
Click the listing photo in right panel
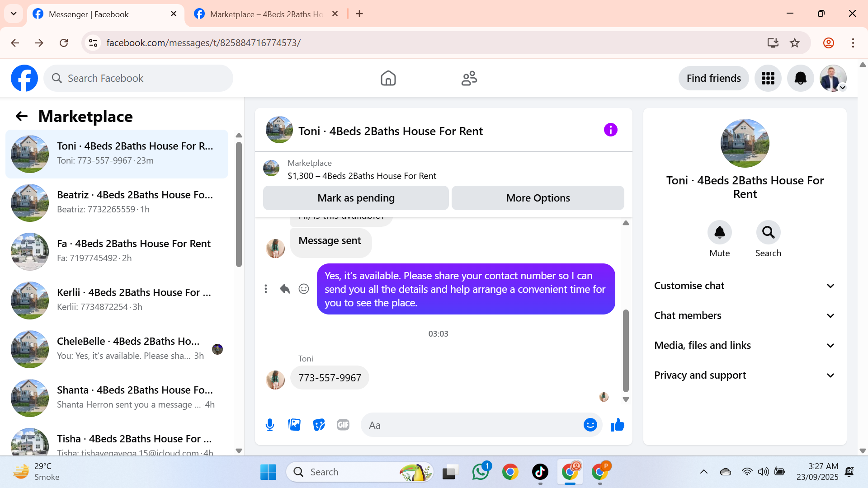745,143
